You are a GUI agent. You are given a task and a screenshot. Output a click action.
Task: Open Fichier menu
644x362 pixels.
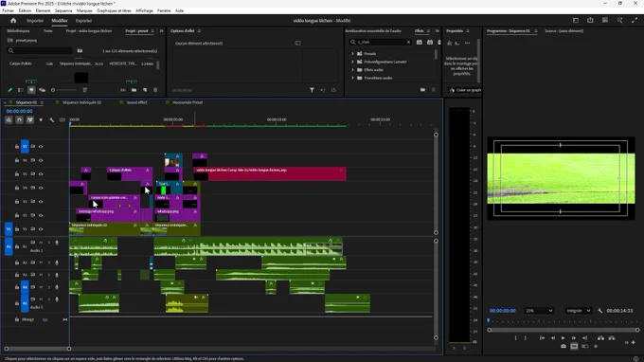tap(8, 10)
